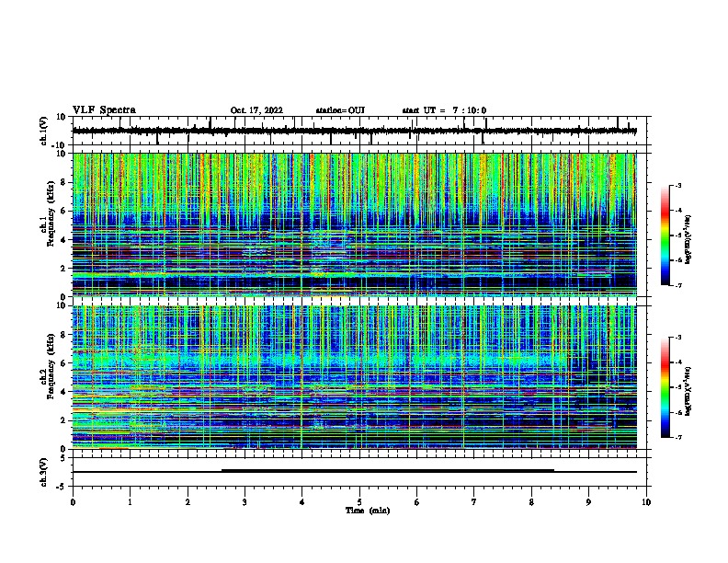Click the ch.2 spectrogram color scale bar
The width and height of the screenshot is (728, 563).
coord(665,387)
